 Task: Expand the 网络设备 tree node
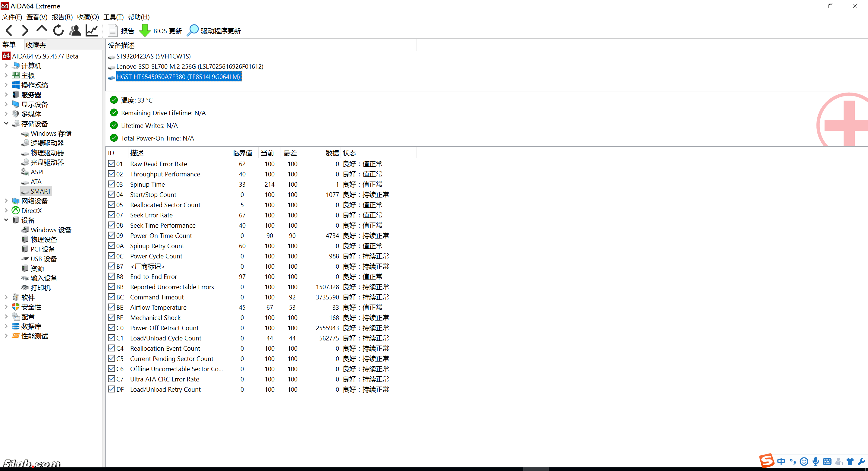tap(6, 201)
